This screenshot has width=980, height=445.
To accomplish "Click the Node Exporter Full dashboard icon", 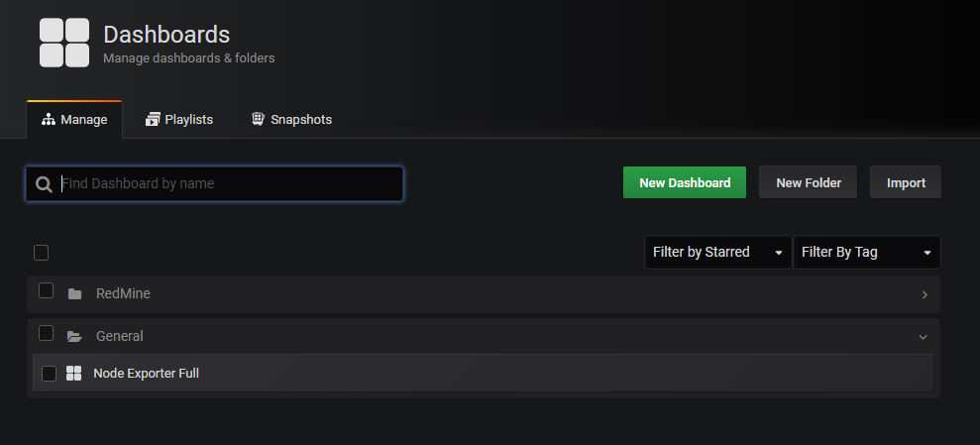I will (x=73, y=373).
